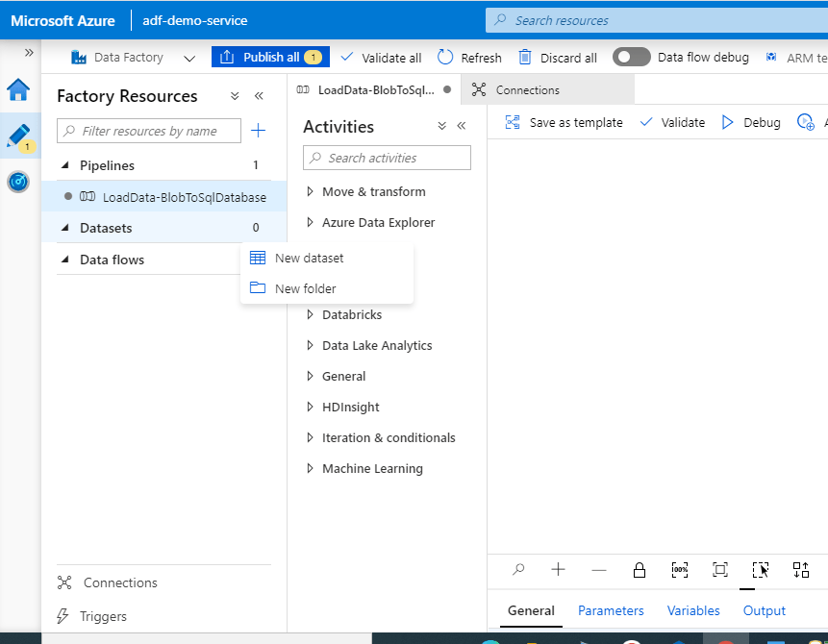Toggle the canvas lock icon
The width and height of the screenshot is (828, 644).
[x=640, y=570]
